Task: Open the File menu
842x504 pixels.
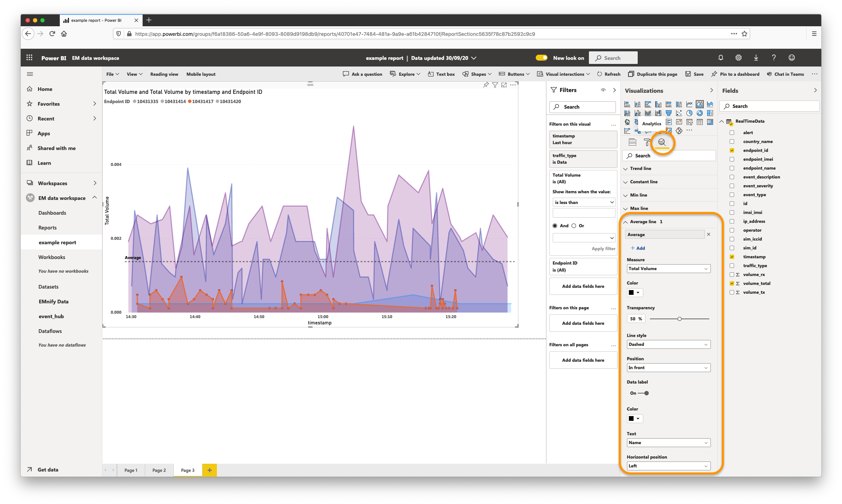Action: [x=113, y=74]
